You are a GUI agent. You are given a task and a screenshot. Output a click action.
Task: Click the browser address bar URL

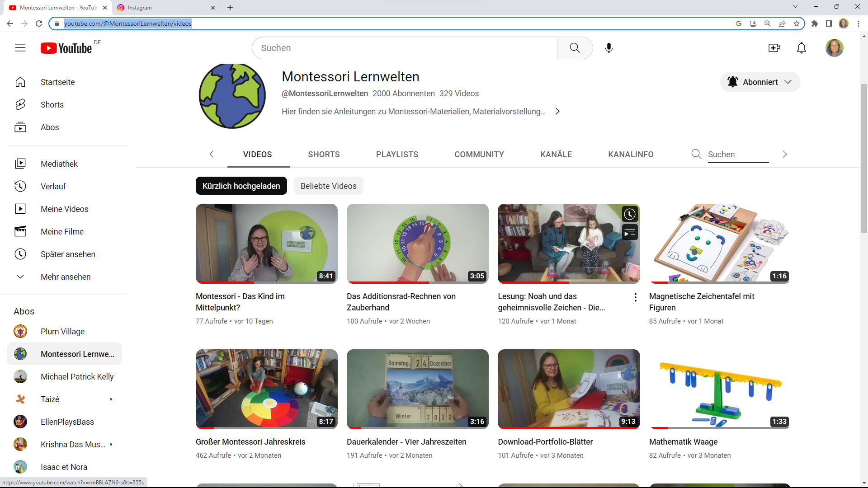pos(127,23)
